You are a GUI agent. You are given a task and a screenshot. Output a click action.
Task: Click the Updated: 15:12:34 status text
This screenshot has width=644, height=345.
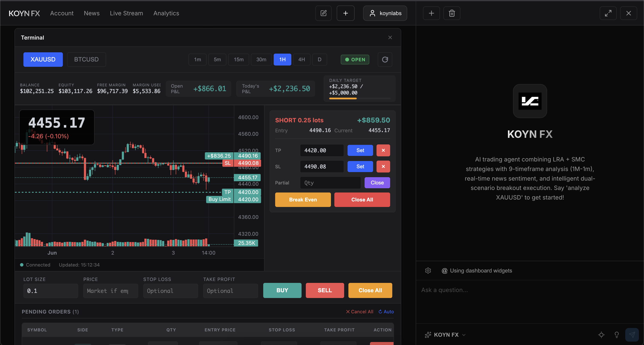(x=79, y=265)
